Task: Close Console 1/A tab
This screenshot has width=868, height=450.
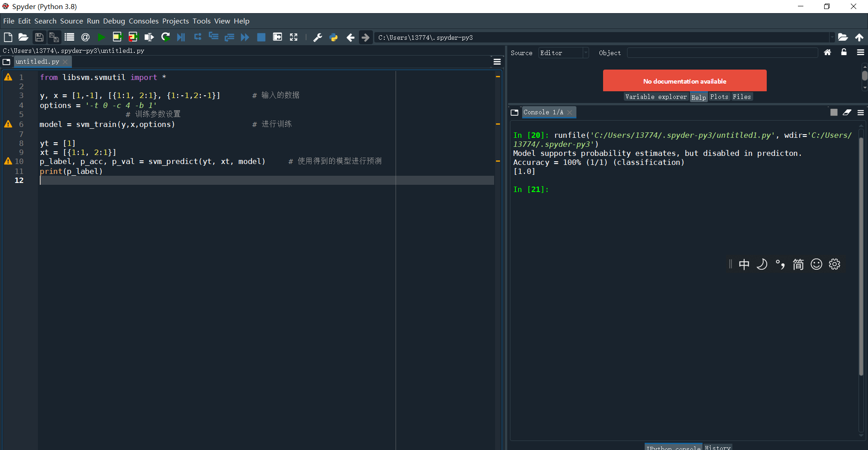Action: (x=570, y=112)
